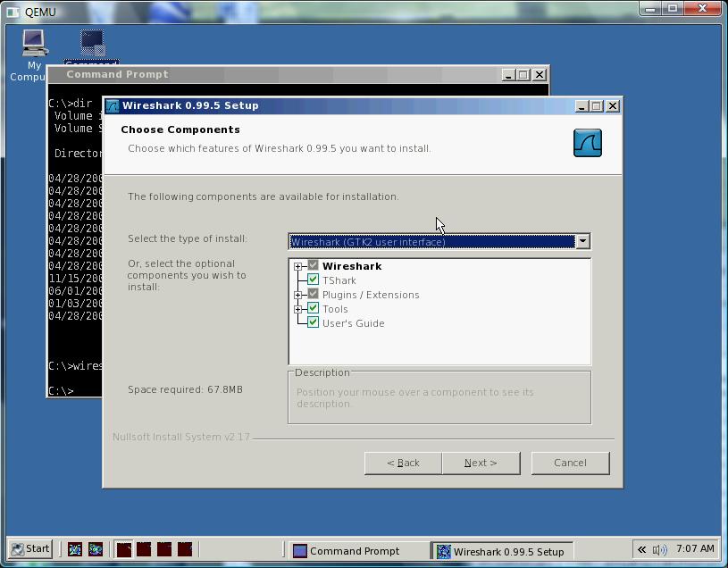Select the Command Prompt desktop shortcut icon
Screen dimensions: 728x568
91,45
